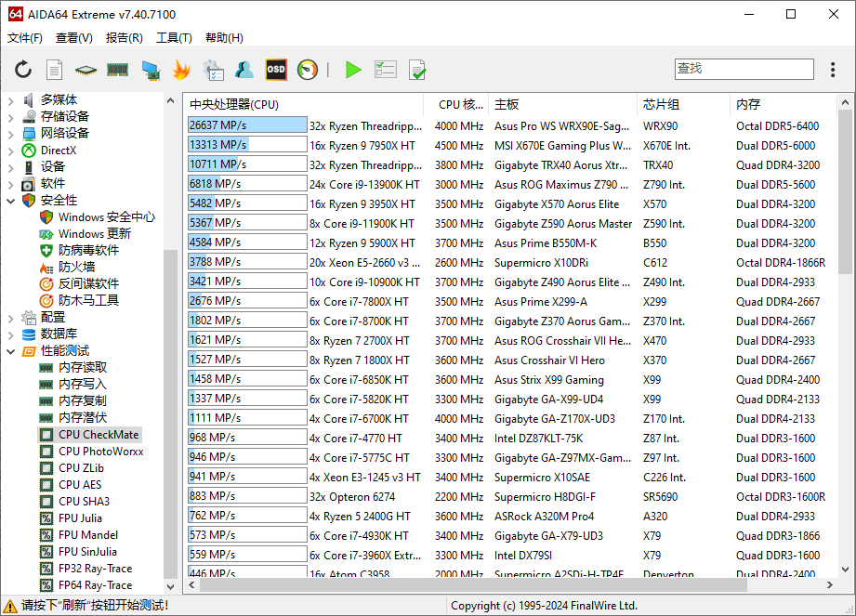Click the user silhouette toolbar icon
Viewport: 856px width, 616px height.
pos(244,70)
